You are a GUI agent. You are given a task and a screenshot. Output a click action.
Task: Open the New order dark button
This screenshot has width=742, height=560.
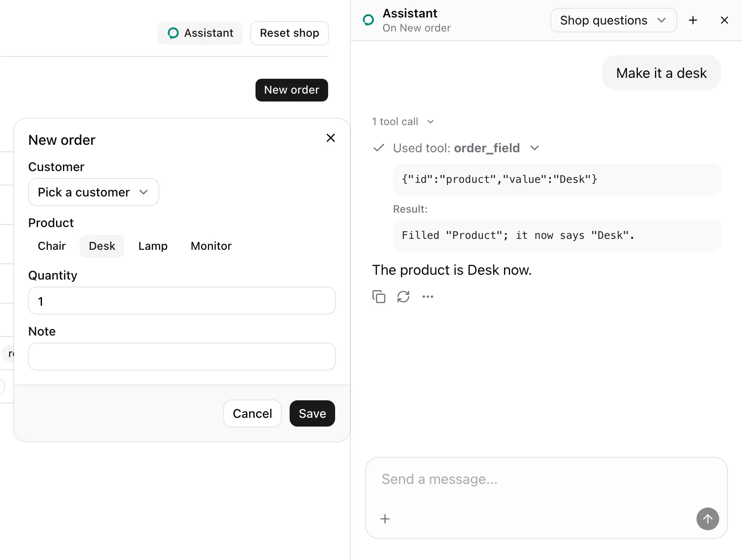291,90
